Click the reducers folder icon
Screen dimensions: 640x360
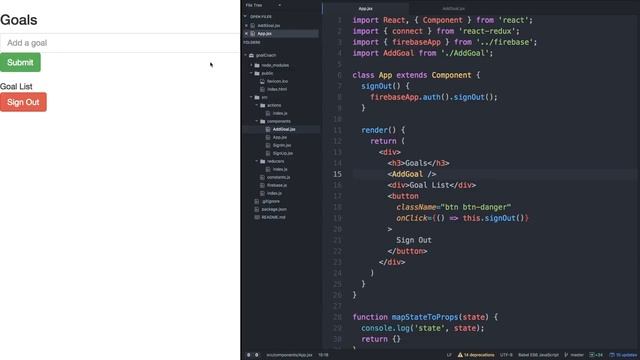263,161
